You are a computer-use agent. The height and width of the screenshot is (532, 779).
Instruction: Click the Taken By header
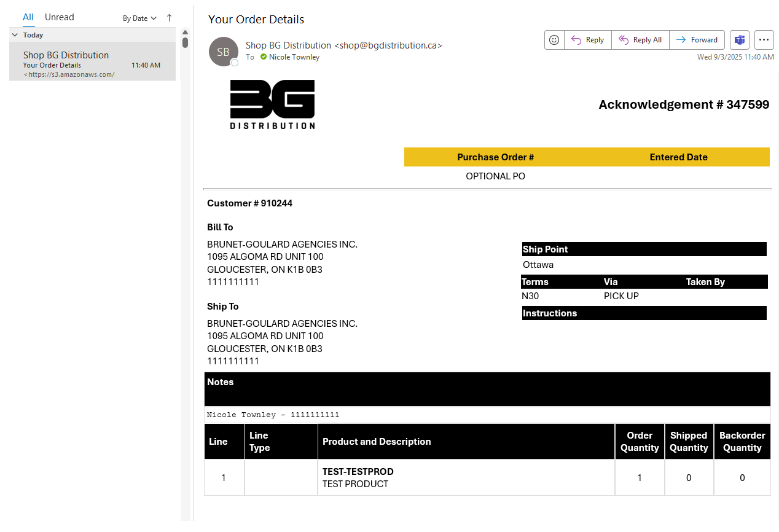click(x=705, y=282)
